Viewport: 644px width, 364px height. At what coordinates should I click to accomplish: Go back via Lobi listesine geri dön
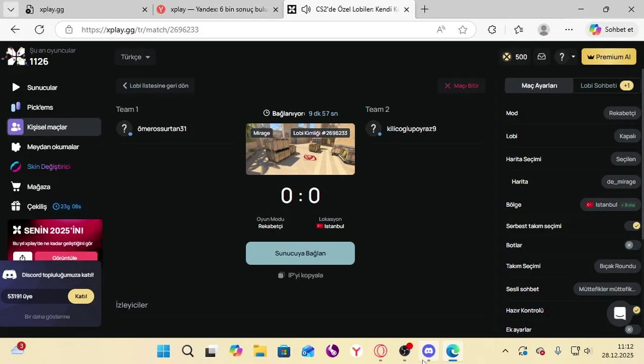(156, 85)
